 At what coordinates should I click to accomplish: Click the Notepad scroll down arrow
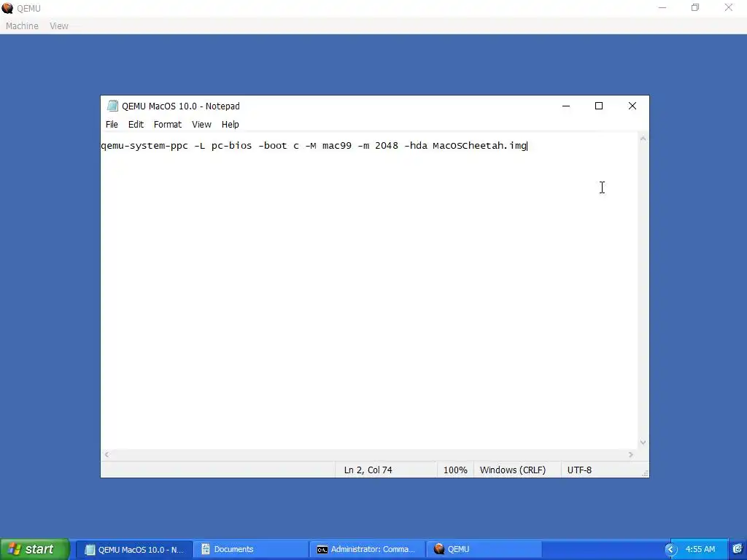tap(643, 443)
